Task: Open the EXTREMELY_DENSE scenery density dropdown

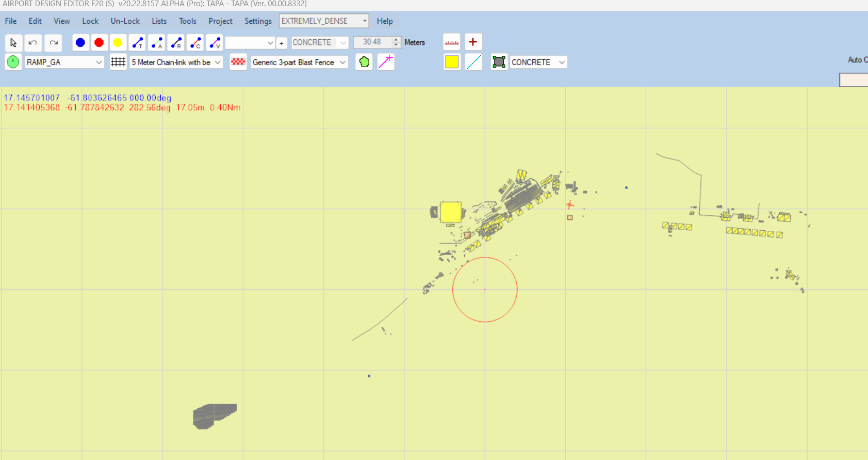Action: tap(364, 21)
